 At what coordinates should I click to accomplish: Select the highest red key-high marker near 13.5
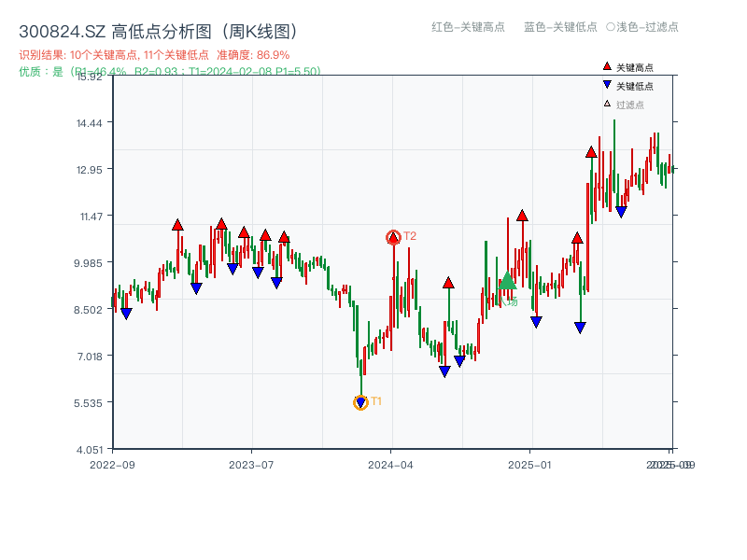click(591, 152)
